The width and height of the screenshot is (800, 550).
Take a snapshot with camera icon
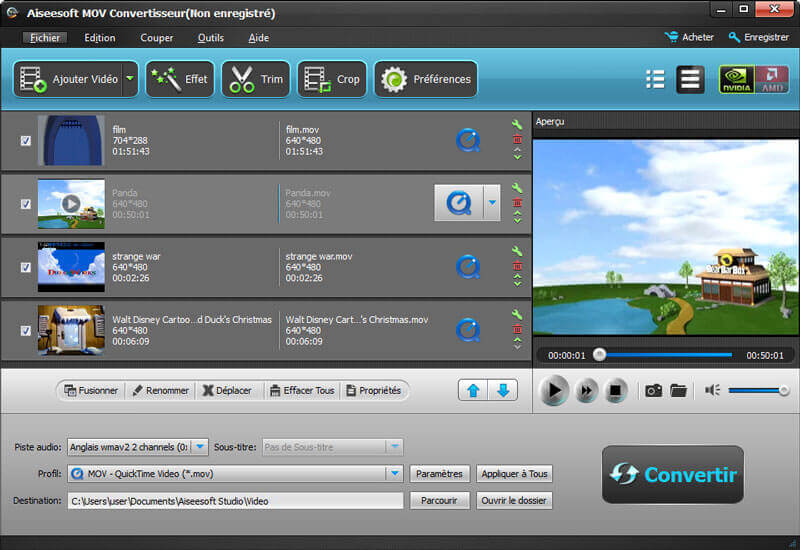(653, 390)
